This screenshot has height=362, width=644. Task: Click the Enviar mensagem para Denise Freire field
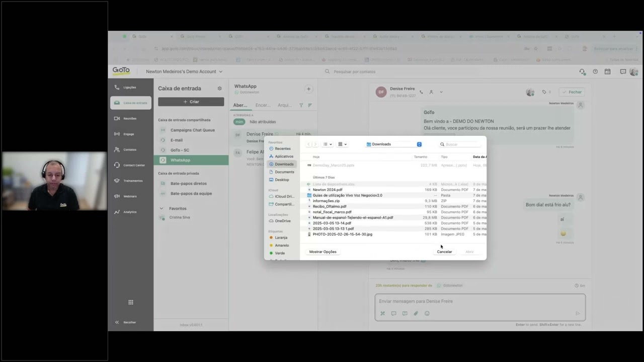480,301
